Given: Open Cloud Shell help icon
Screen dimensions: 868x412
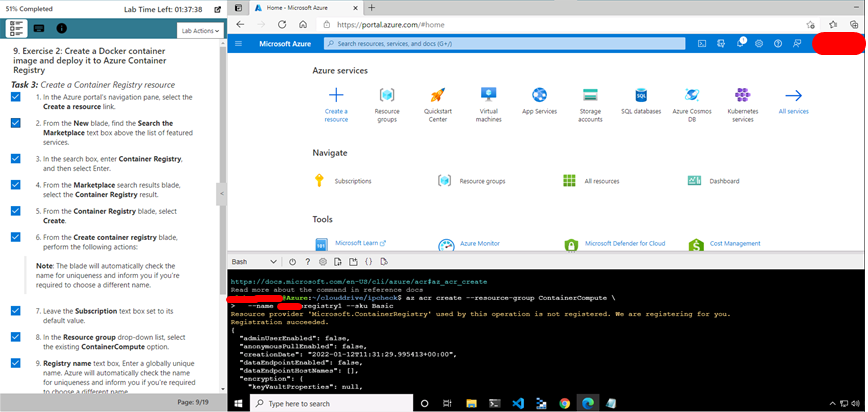Looking at the screenshot, I should (x=307, y=261).
